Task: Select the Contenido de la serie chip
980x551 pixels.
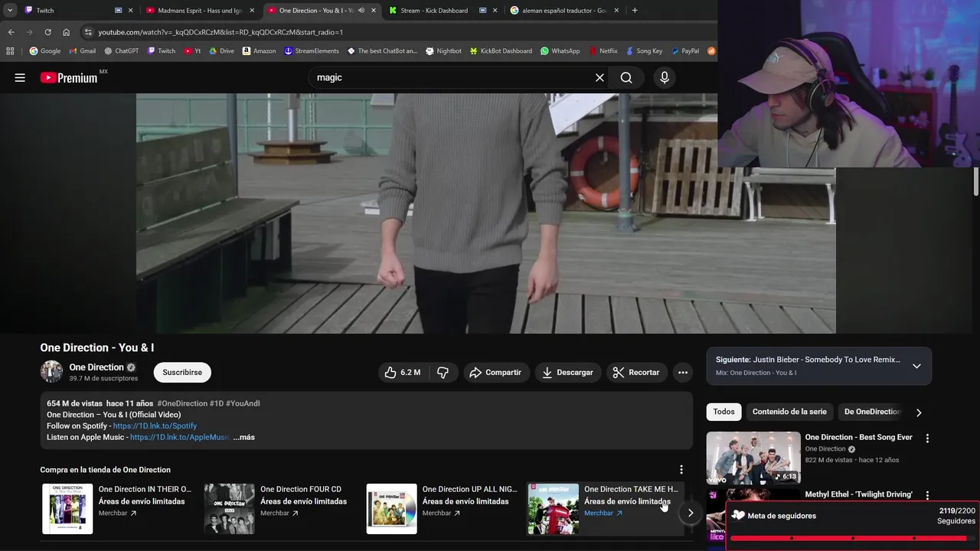Action: pos(789,412)
